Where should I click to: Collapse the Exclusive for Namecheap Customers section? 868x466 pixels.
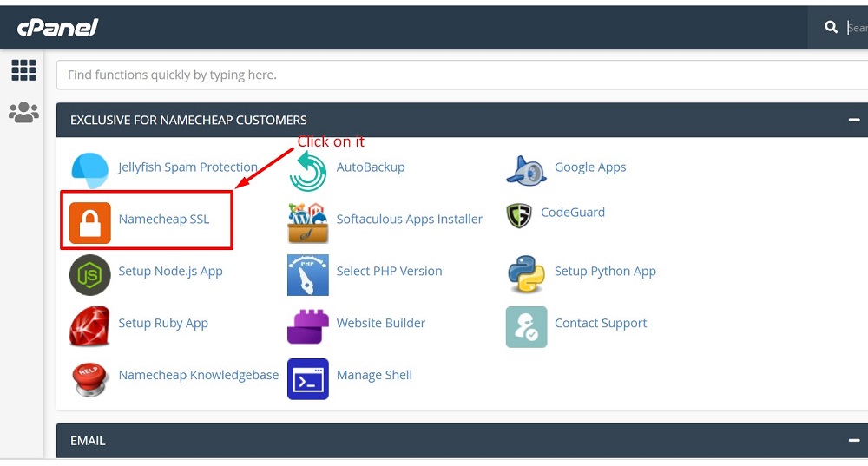854,120
